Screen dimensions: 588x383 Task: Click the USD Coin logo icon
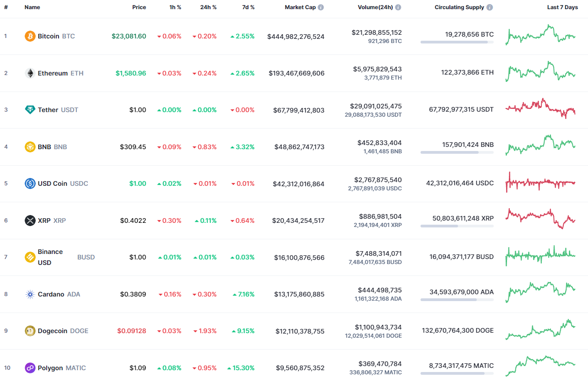click(29, 183)
